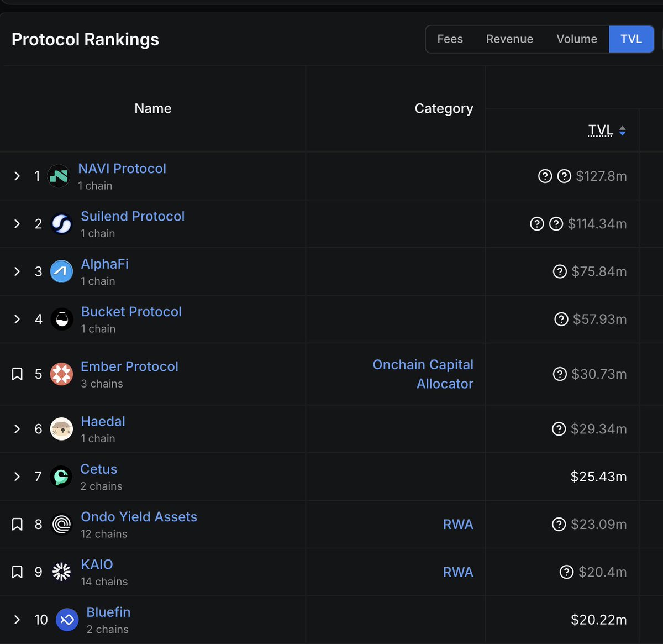This screenshot has height=644, width=663.
Task: Switch to the Volume tab
Action: point(577,39)
